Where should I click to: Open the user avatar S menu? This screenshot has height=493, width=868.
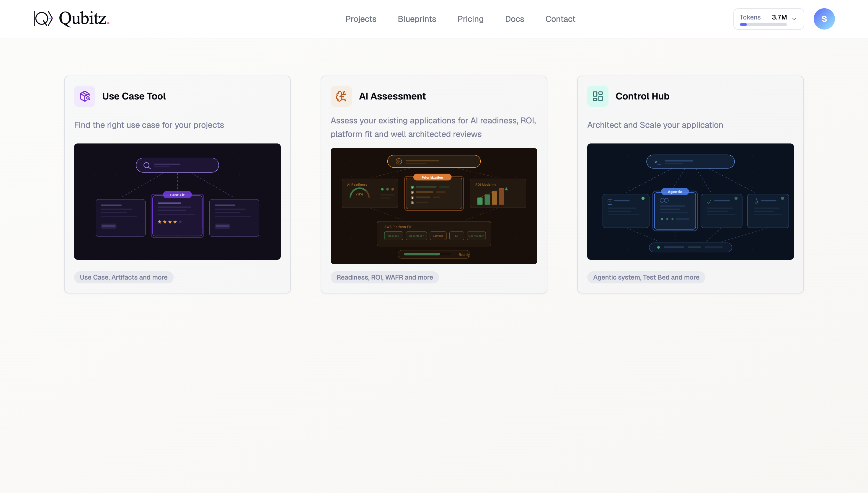824,19
